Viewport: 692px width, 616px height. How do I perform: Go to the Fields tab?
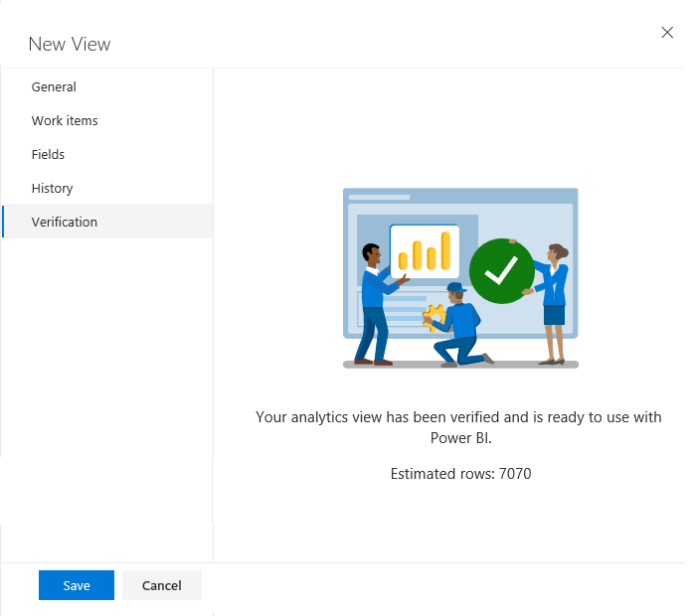coord(107,154)
